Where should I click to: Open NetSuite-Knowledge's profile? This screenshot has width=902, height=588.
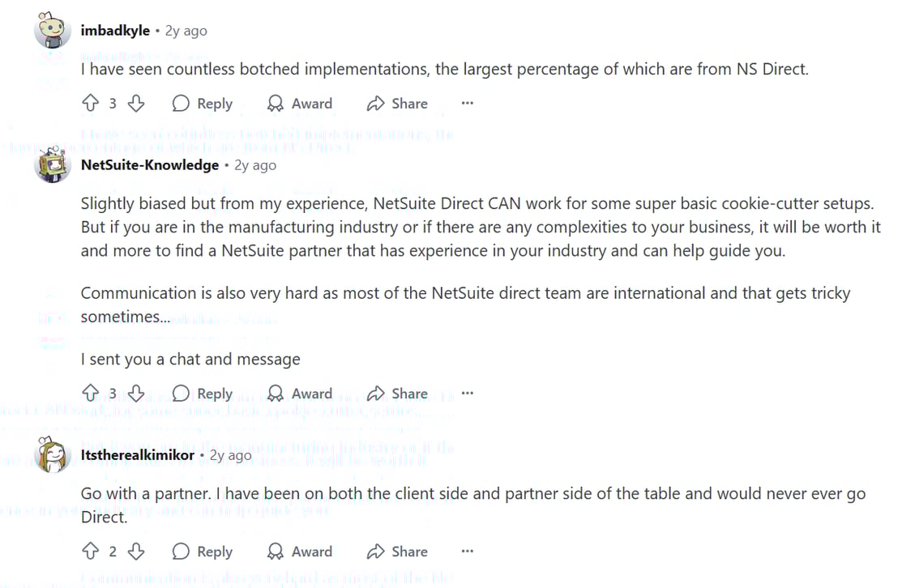pos(150,164)
